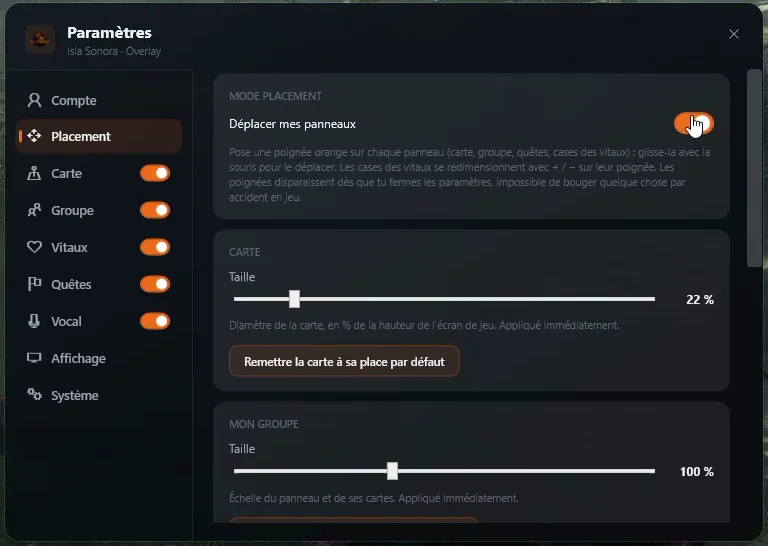Click the Placement move-arrows icon

pos(34,136)
